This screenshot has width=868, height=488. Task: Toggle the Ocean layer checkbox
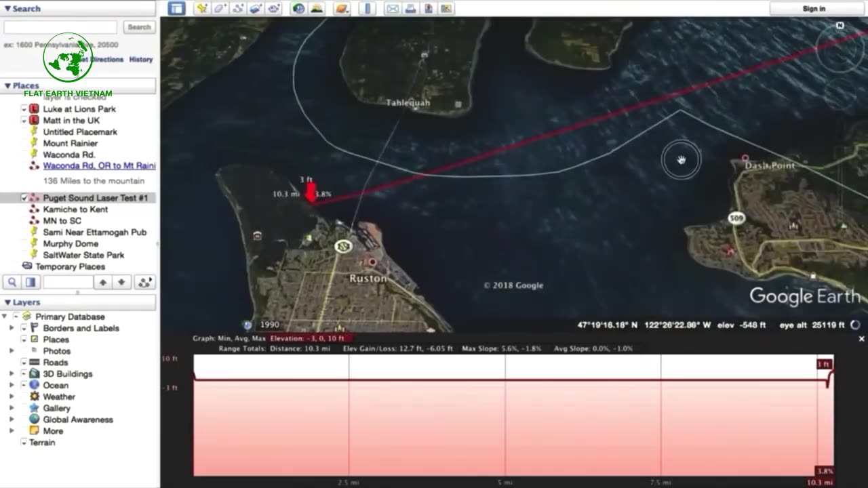[x=24, y=386]
